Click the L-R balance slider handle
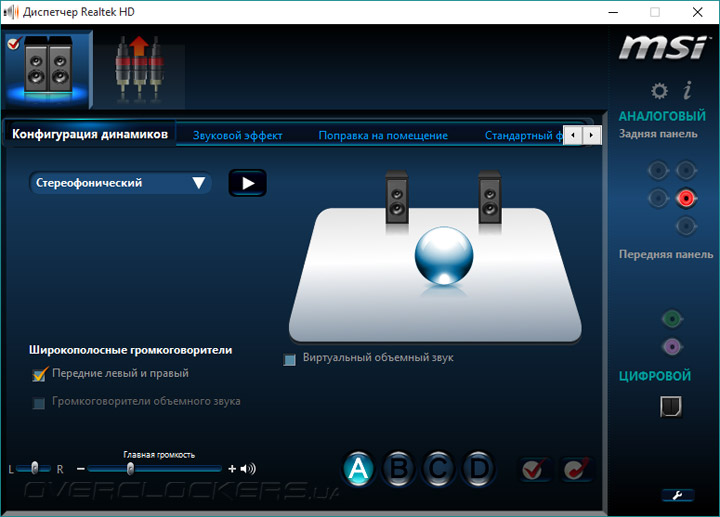 click(34, 468)
